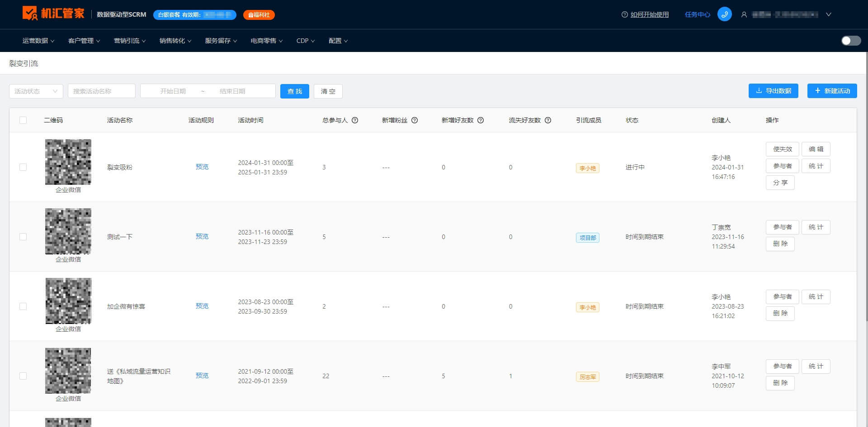This screenshot has width=868, height=427.
Task: Open the 活动状态 dropdown filter
Action: point(36,91)
